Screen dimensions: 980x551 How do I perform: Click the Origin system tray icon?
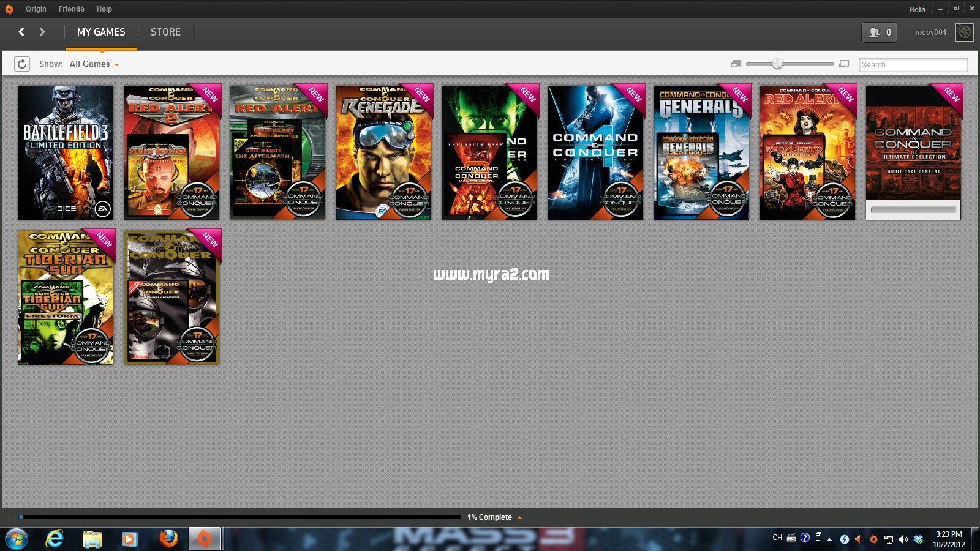873,539
